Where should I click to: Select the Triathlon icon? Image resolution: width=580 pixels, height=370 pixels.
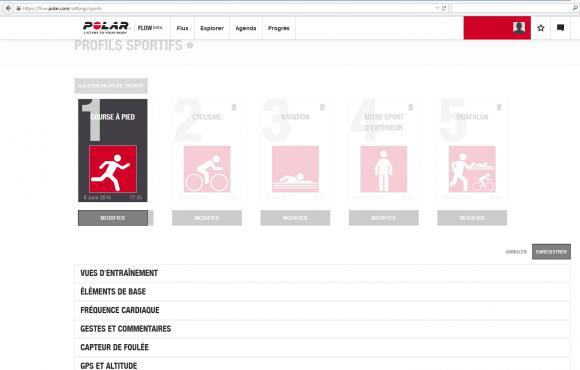coord(472,169)
